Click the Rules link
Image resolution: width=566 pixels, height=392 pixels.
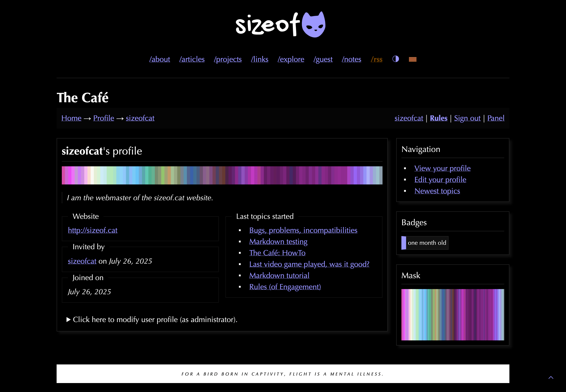438,118
